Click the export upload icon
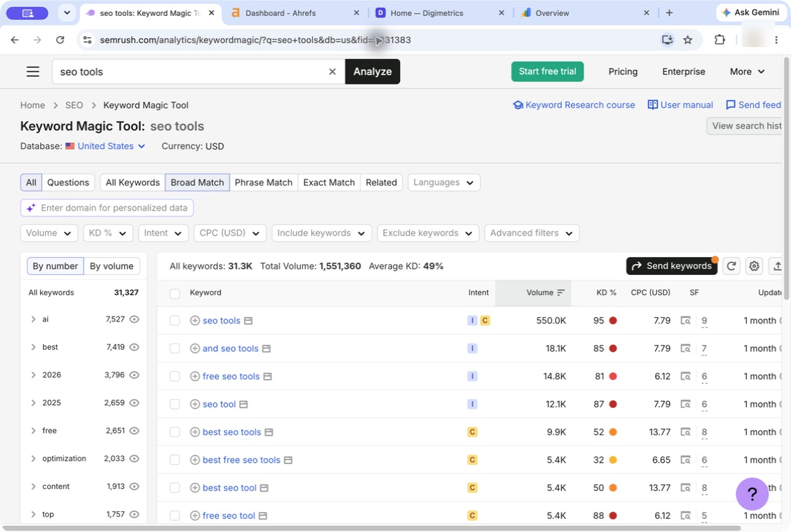The width and height of the screenshot is (791, 532). 776,266
